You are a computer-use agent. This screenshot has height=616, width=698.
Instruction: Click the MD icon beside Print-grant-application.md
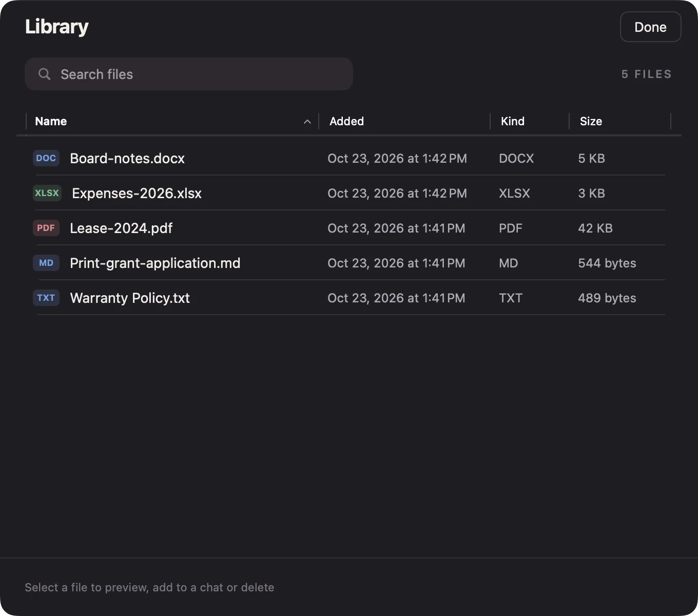pyautogui.click(x=46, y=263)
